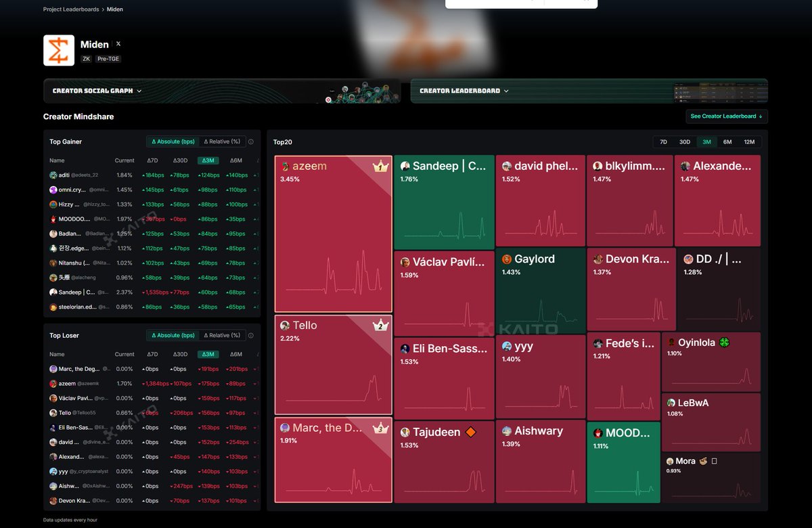Click aditi's avatar in Top Gainer

[53, 175]
